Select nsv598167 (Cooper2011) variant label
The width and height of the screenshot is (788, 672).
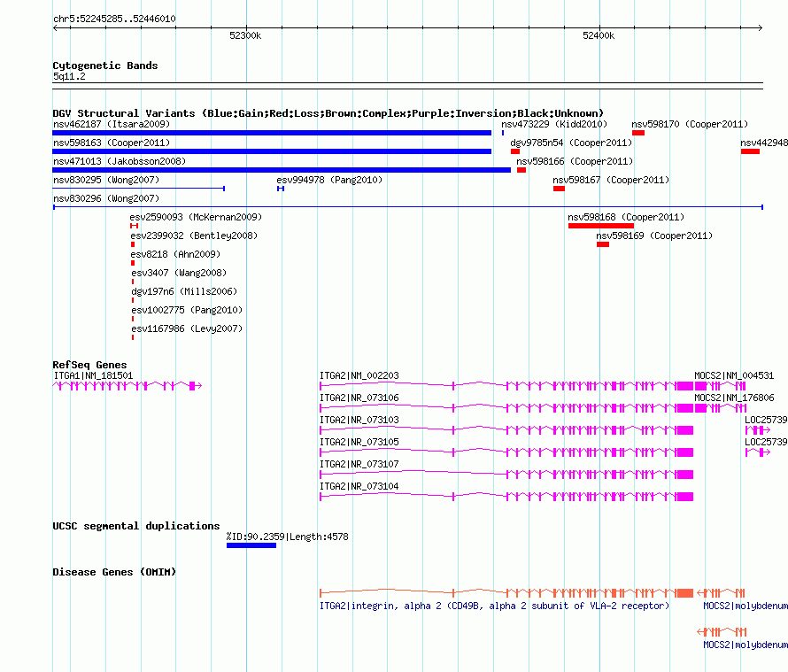(x=611, y=180)
